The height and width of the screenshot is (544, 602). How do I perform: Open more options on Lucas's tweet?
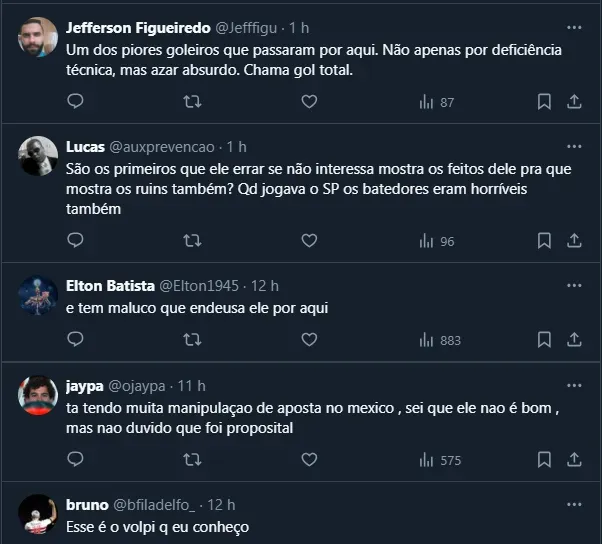(574, 147)
